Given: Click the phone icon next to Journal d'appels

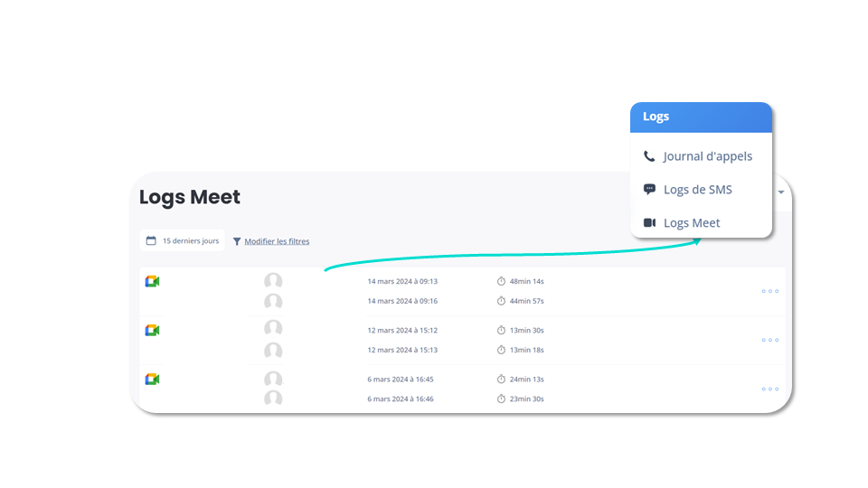Looking at the screenshot, I should (x=649, y=156).
